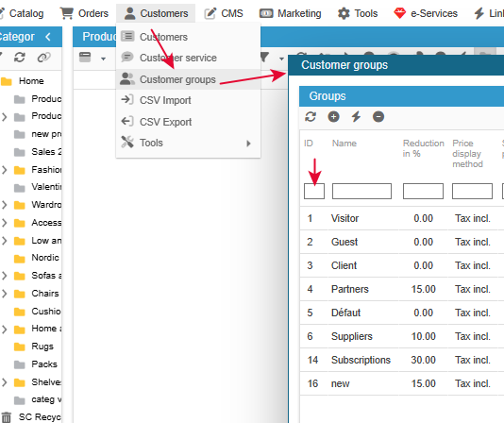Expand the Wardrobe category node

tap(4, 205)
